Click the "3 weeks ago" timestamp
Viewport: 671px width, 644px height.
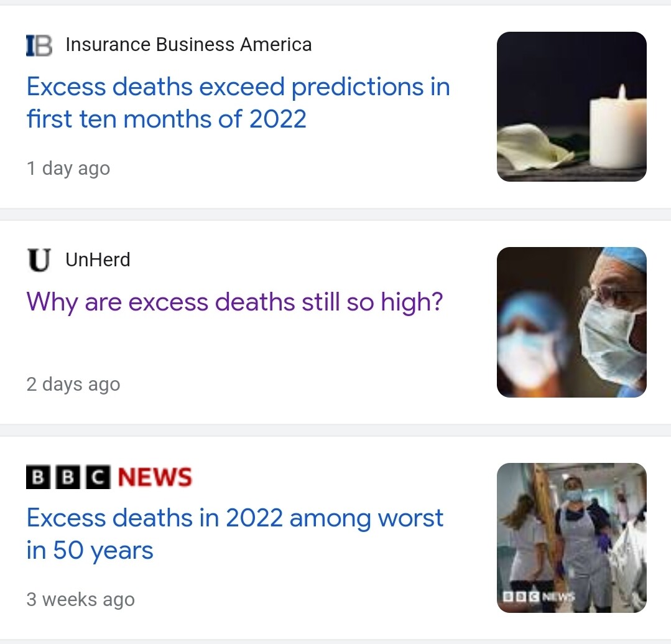(80, 600)
